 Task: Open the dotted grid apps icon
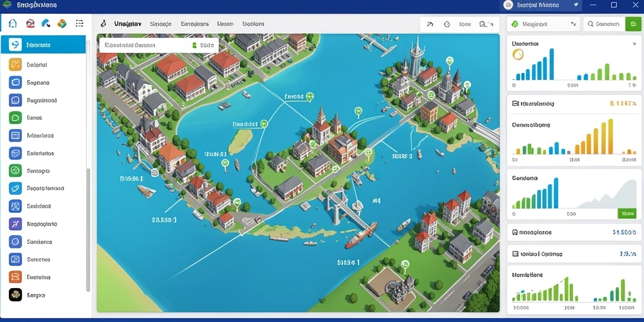tap(79, 23)
